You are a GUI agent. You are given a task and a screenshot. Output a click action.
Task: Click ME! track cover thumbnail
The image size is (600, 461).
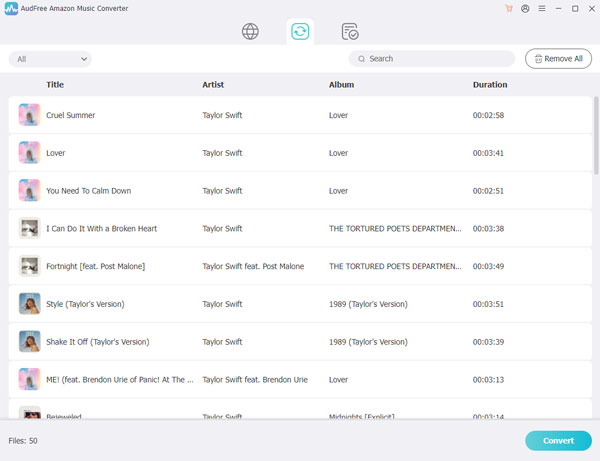click(x=29, y=380)
